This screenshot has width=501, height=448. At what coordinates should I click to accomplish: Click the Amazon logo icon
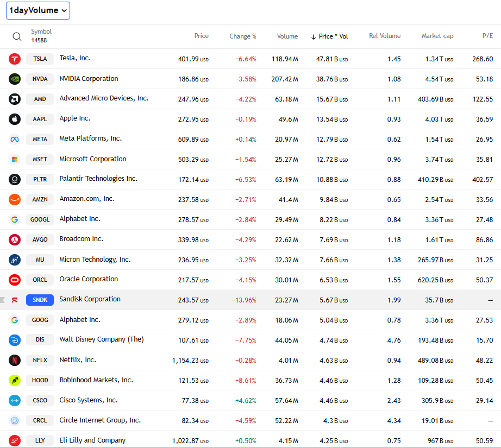(15, 200)
